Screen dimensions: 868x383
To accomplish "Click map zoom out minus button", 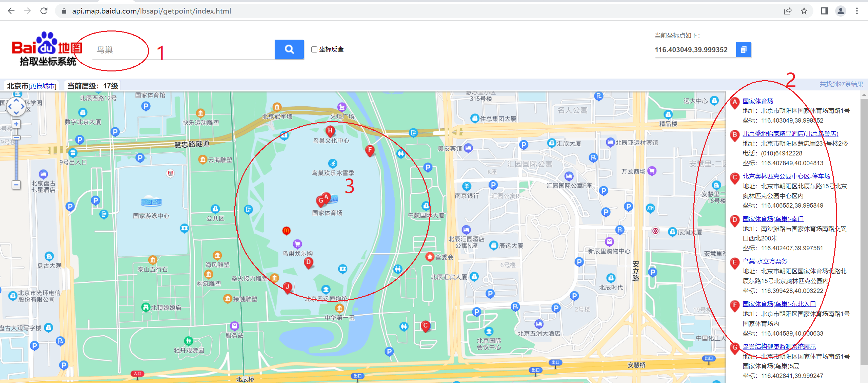I will click(x=16, y=185).
